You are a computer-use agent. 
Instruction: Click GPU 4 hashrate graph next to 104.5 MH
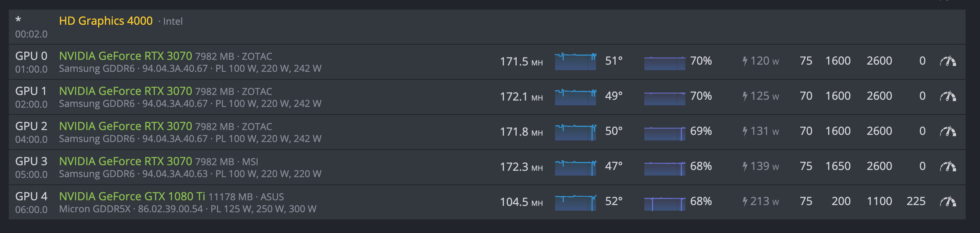coord(575,202)
